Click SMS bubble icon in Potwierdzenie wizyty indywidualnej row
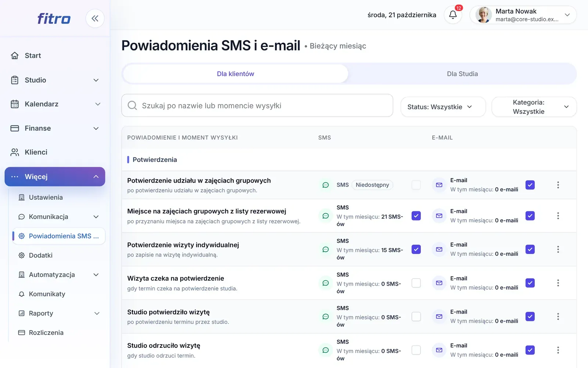This screenshot has height=368, width=588. pyautogui.click(x=326, y=249)
